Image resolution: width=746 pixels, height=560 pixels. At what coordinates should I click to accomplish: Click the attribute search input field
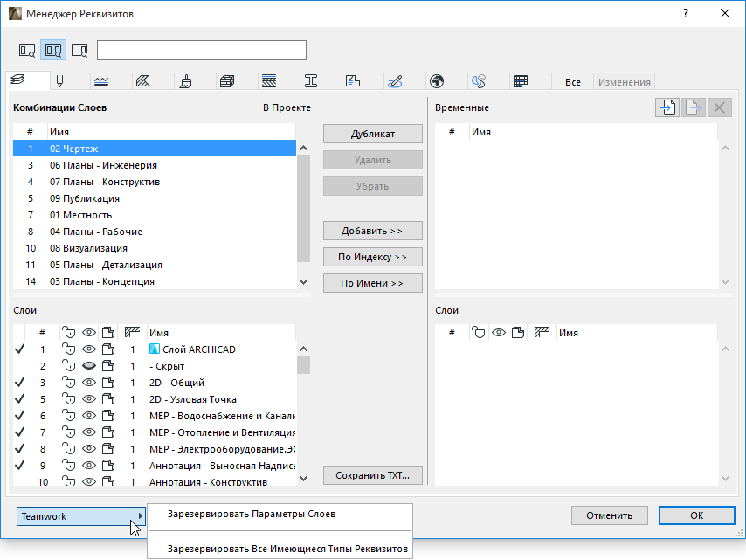[x=202, y=51]
